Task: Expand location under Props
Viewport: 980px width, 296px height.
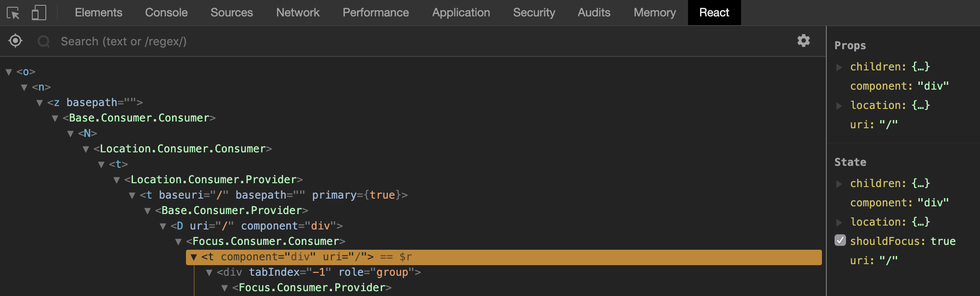Action: 839,106
